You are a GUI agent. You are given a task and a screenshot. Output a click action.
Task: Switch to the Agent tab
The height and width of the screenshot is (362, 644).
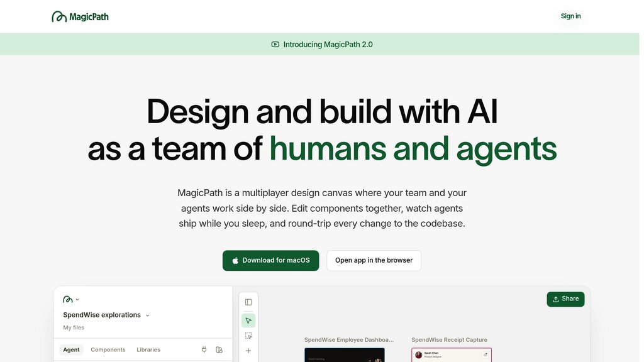point(71,349)
